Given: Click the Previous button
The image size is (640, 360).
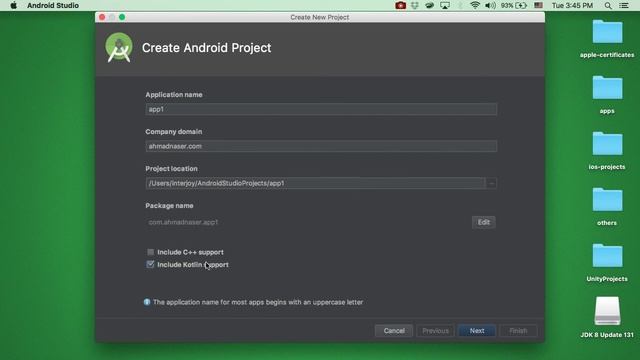Looking at the screenshot, I should pos(436,331).
